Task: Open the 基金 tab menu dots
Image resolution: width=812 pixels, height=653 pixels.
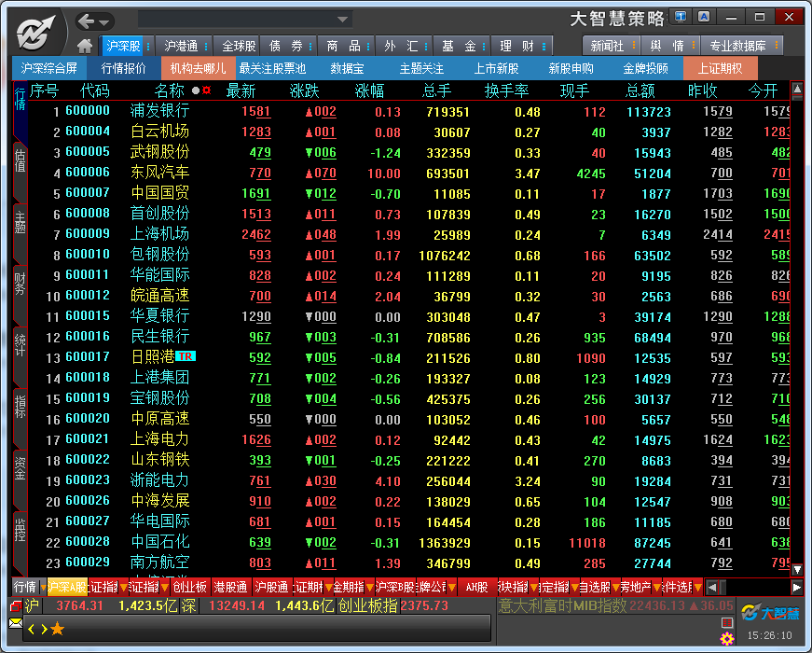Action: [484, 46]
